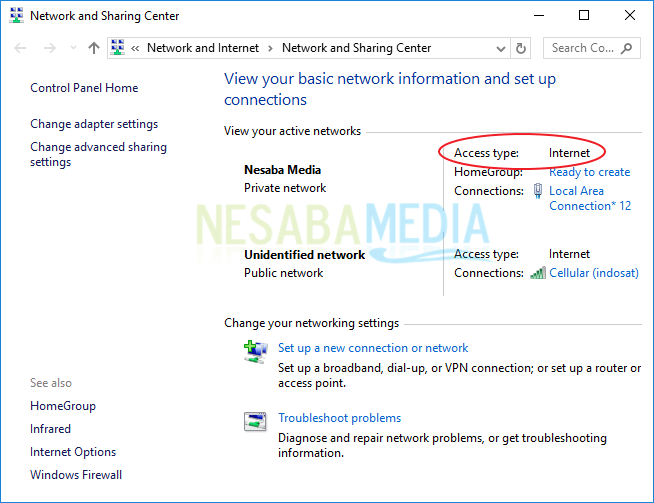Click the search magnifier icon

(x=627, y=48)
